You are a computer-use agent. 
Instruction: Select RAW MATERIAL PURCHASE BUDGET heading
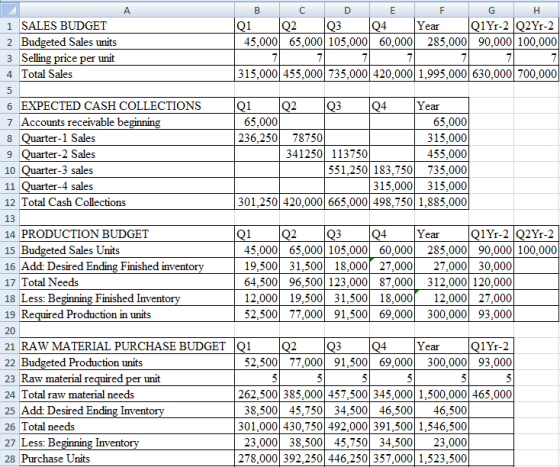point(127,346)
